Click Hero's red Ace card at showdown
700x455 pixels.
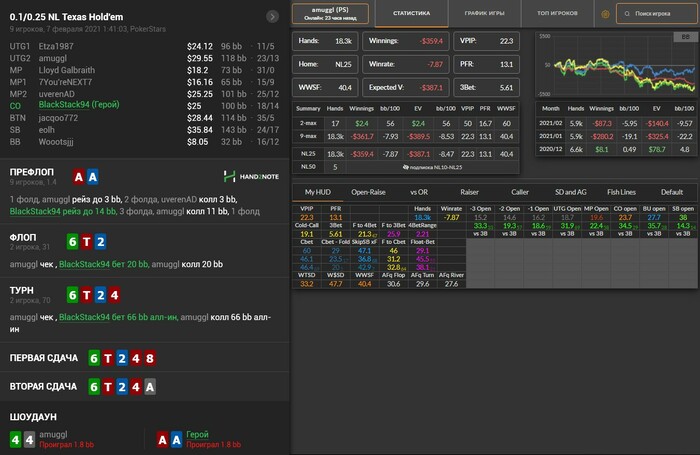point(162,440)
